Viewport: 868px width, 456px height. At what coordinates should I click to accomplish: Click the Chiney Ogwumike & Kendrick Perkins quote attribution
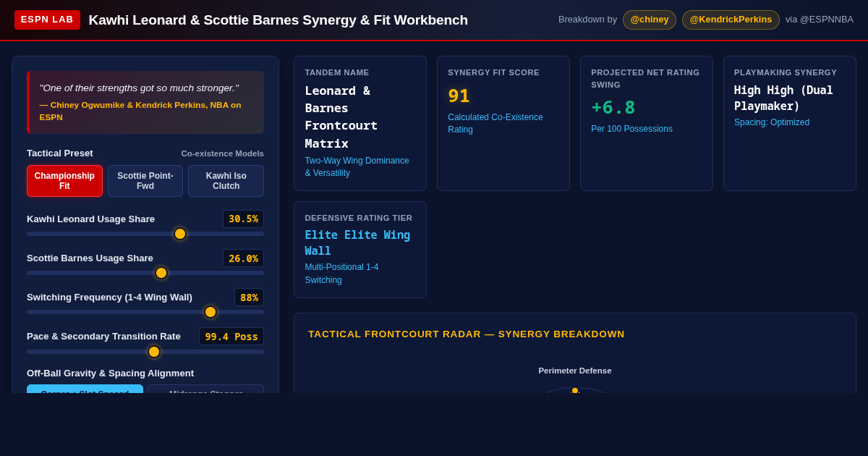(x=140, y=111)
